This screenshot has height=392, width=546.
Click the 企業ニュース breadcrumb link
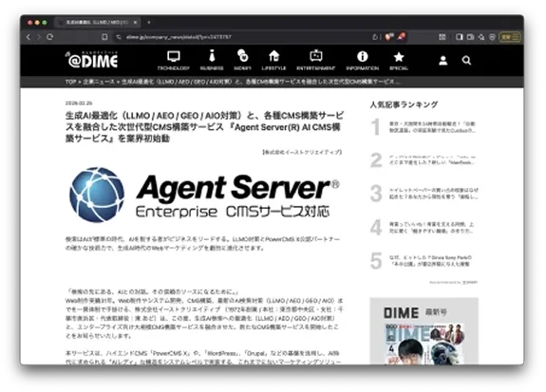pos(98,82)
